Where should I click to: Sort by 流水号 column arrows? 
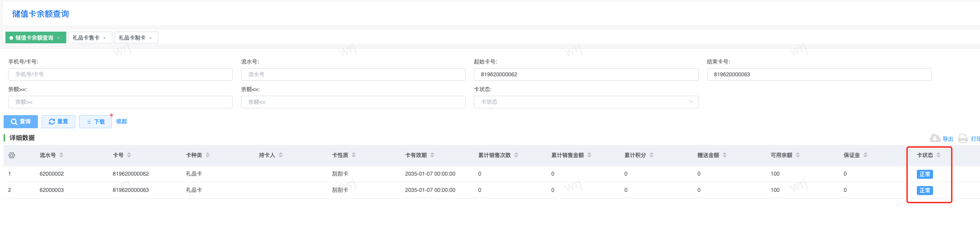click(x=61, y=155)
